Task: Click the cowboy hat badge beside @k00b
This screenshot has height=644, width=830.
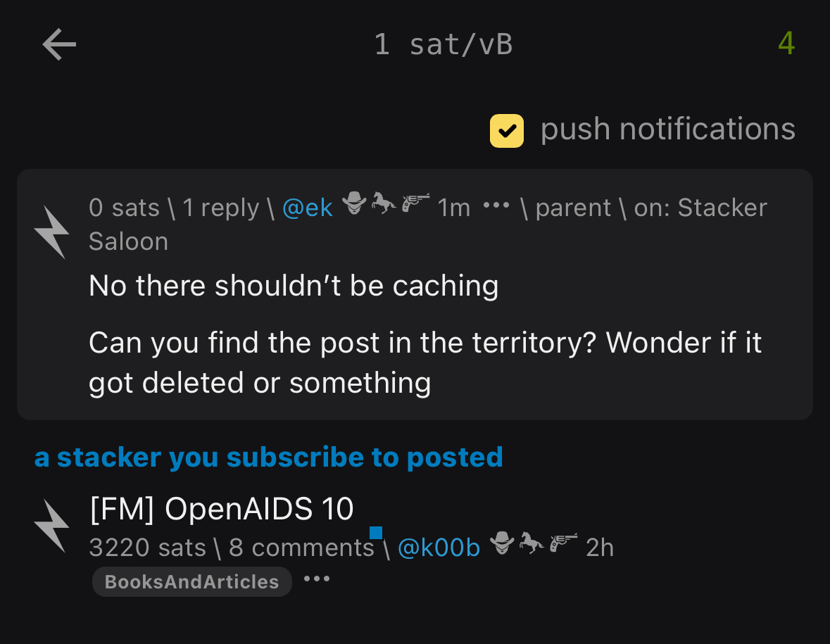Action: point(502,543)
